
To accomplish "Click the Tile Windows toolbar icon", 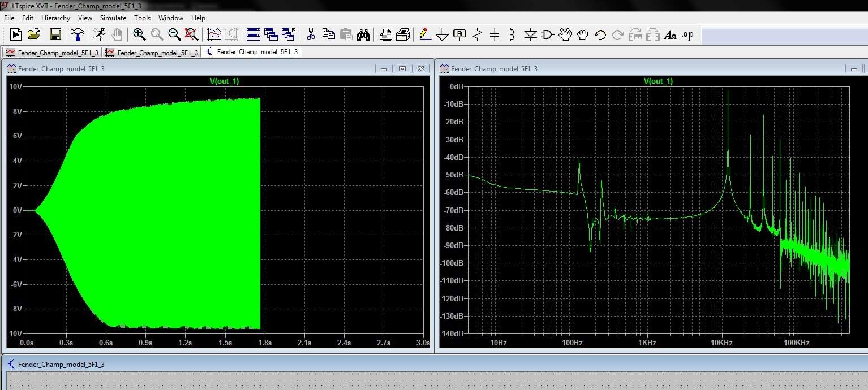I will [253, 35].
